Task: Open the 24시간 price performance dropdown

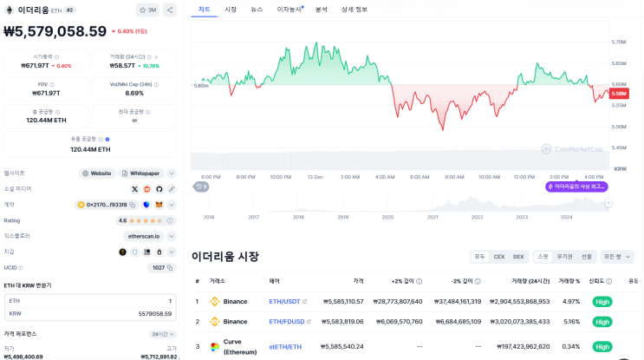Action: 163,334
